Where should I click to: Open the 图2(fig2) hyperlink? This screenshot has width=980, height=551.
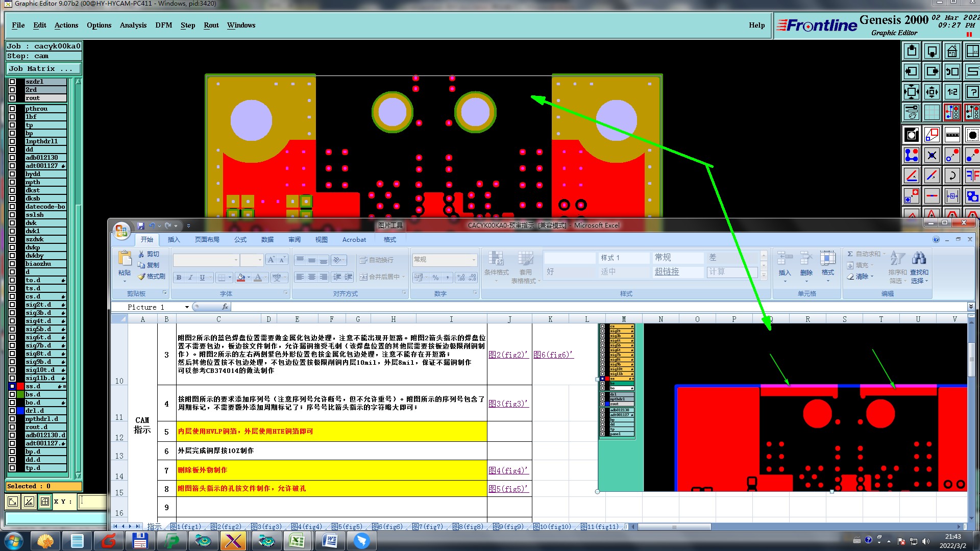click(x=508, y=355)
